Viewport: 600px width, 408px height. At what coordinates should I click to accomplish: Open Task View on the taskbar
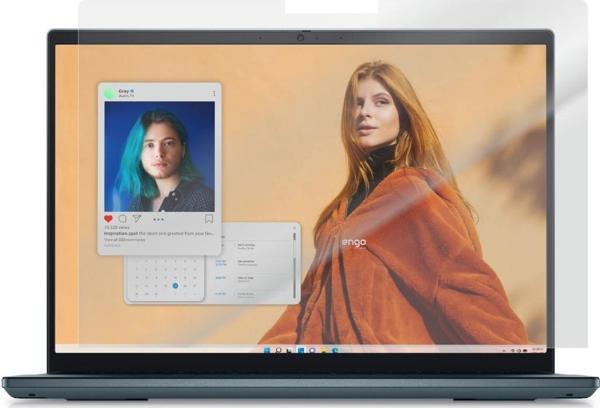click(x=289, y=350)
